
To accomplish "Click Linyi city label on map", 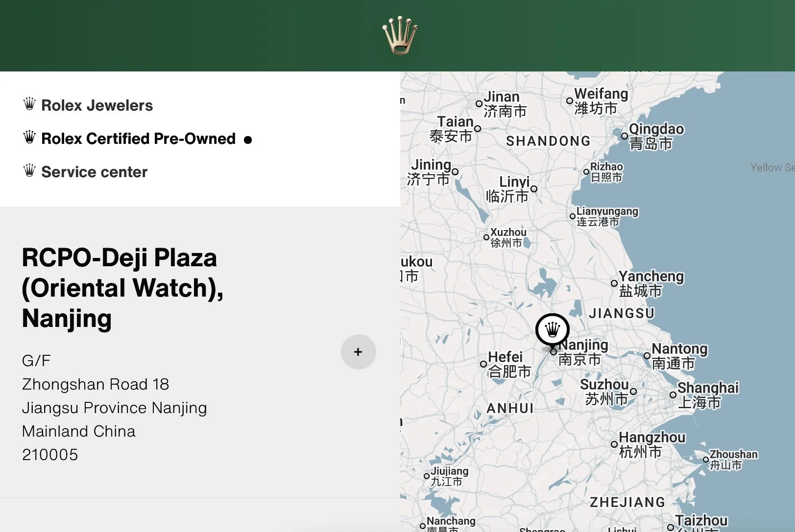I will point(508,189).
